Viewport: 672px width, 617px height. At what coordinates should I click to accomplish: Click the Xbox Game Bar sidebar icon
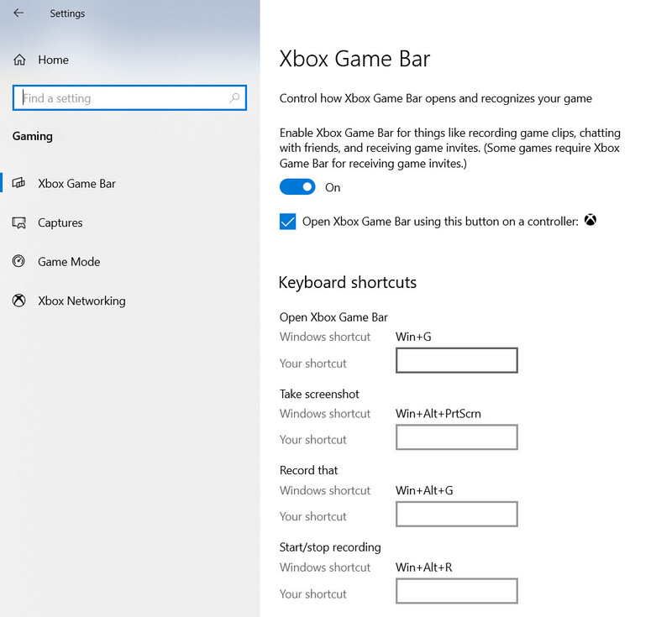click(18, 183)
